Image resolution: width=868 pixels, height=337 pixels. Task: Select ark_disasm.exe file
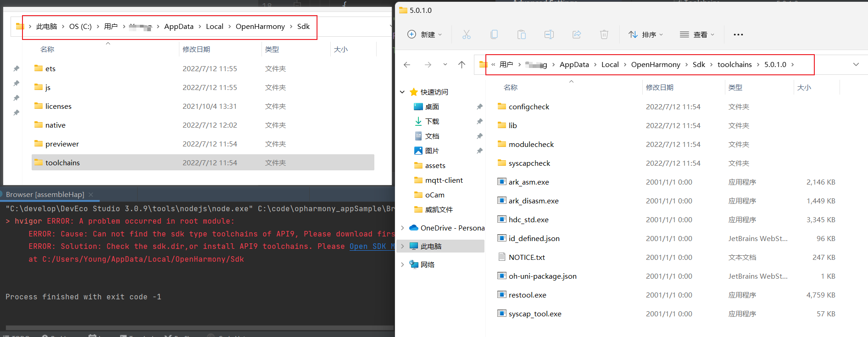click(x=534, y=201)
